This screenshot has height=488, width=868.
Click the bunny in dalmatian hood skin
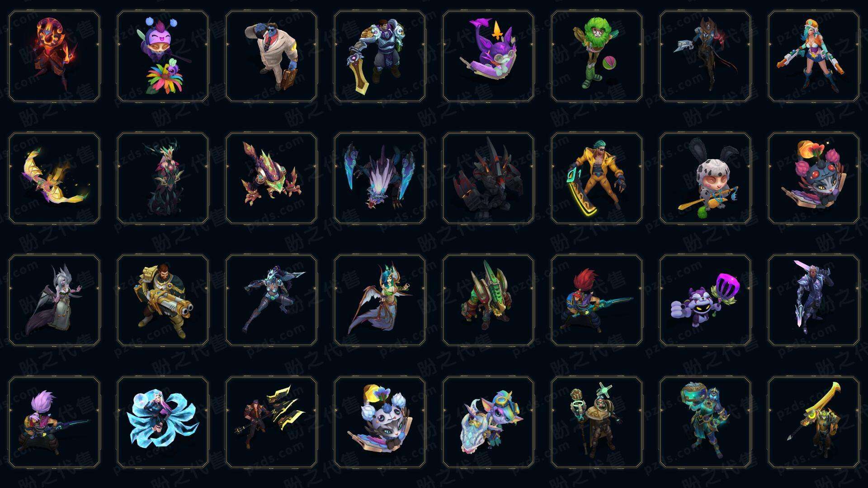pyautogui.click(x=705, y=178)
